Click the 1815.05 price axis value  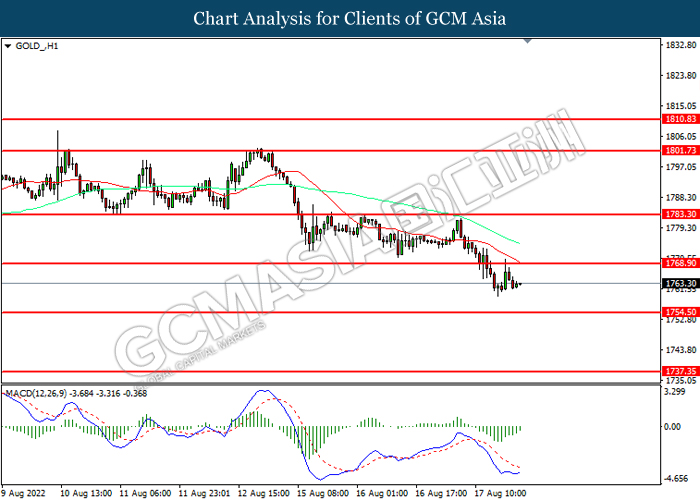(681, 106)
